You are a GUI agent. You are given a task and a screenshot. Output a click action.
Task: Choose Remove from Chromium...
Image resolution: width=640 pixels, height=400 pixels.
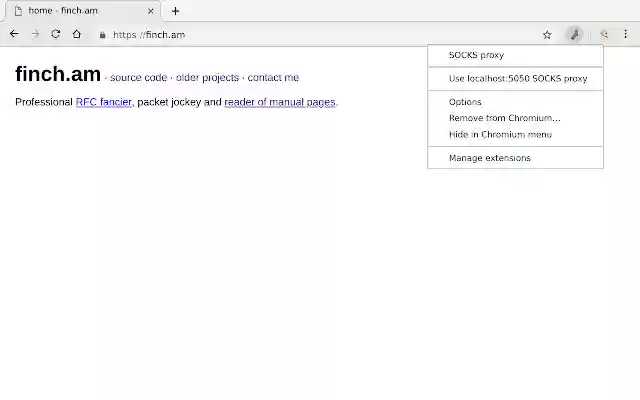[x=515, y=118]
